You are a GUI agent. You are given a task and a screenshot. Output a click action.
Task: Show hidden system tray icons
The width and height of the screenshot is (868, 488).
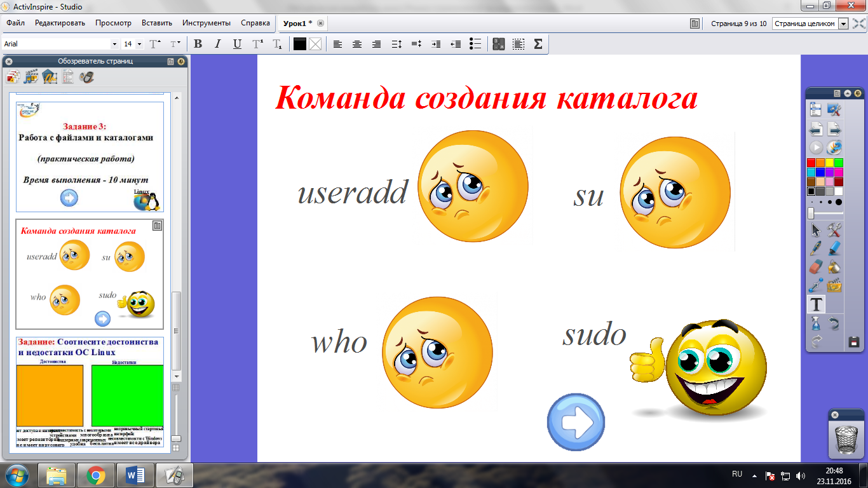tap(754, 475)
